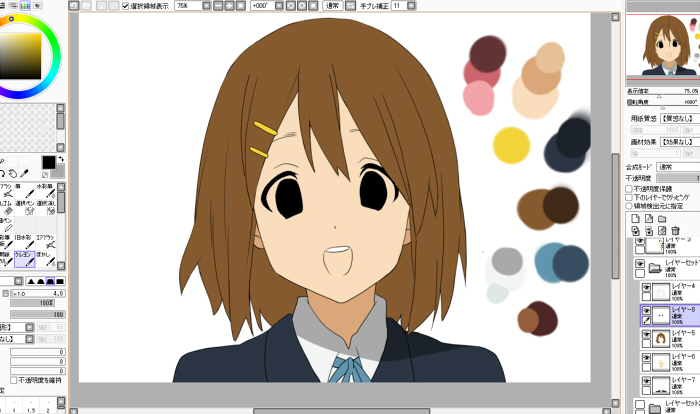The width and height of the screenshot is (700, 414).
Task: Click the undo icon in top toolbar
Action: click(x=74, y=6)
